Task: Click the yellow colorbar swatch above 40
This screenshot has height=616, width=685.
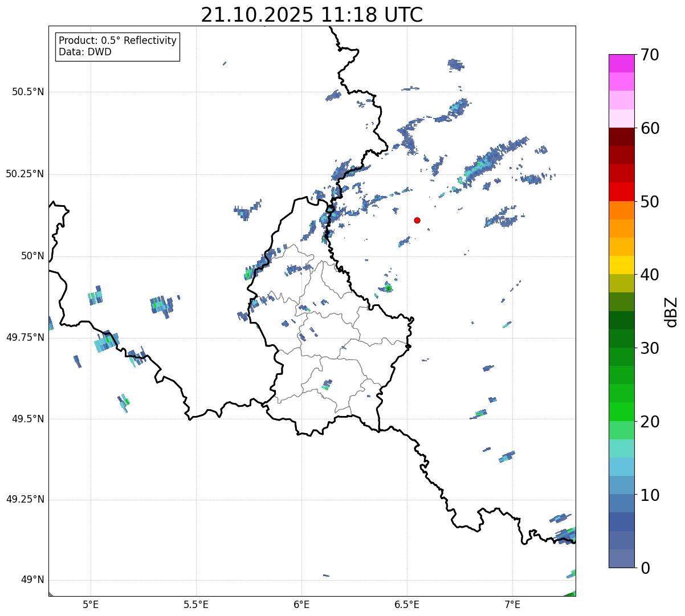Action: point(622,265)
